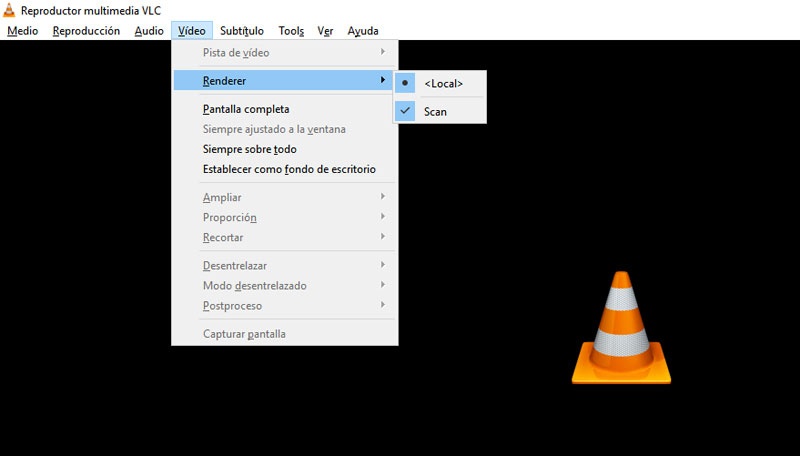The height and width of the screenshot is (456, 800).
Task: Close the open Vídeo menu
Action: point(192,31)
